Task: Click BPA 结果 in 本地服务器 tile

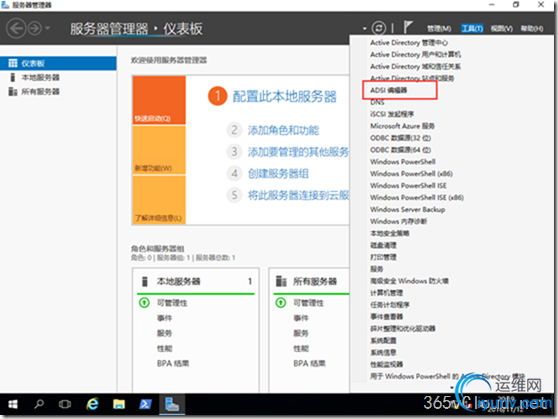Action: pyautogui.click(x=173, y=363)
